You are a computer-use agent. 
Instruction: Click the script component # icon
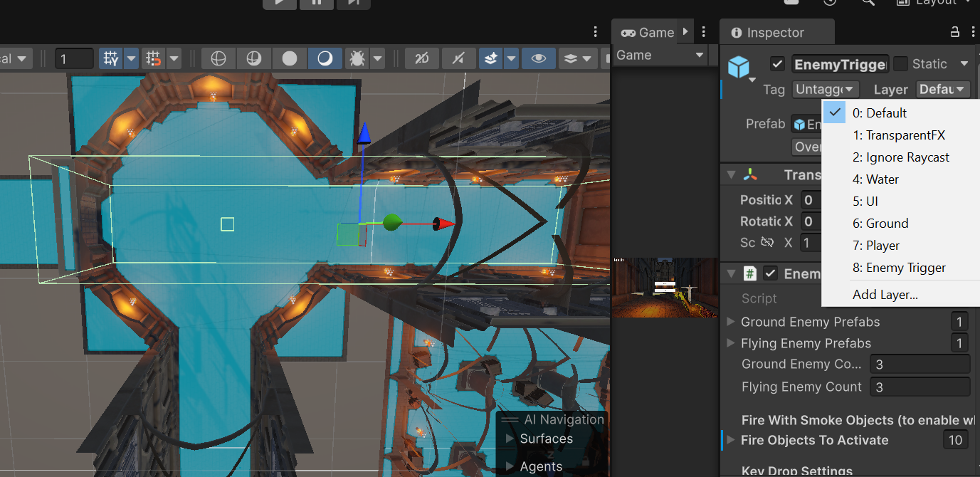coord(750,273)
